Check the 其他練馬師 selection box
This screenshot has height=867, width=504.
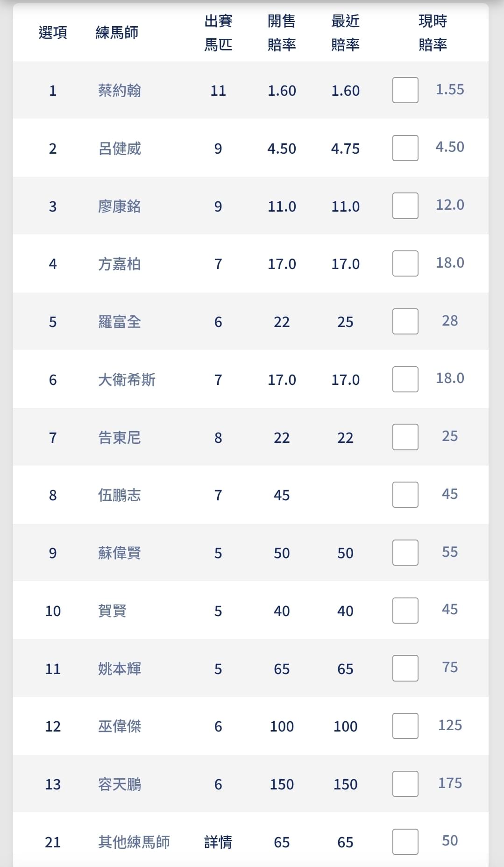[405, 842]
